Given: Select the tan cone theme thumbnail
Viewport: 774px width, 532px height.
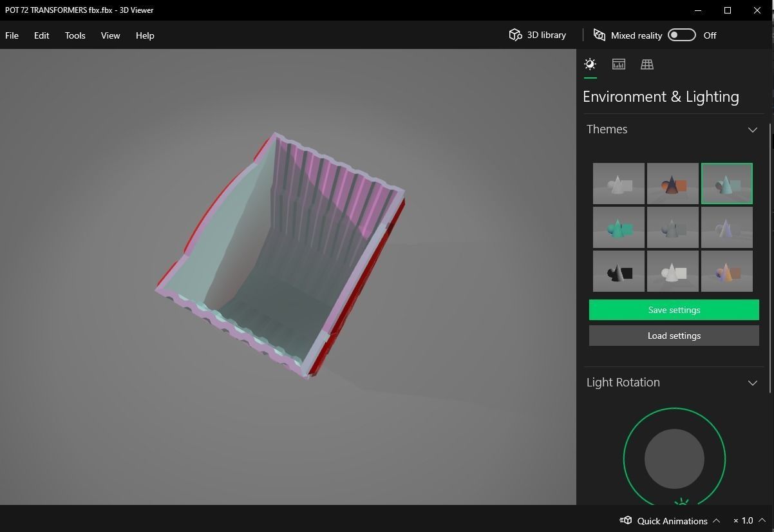Looking at the screenshot, I should coord(727,271).
